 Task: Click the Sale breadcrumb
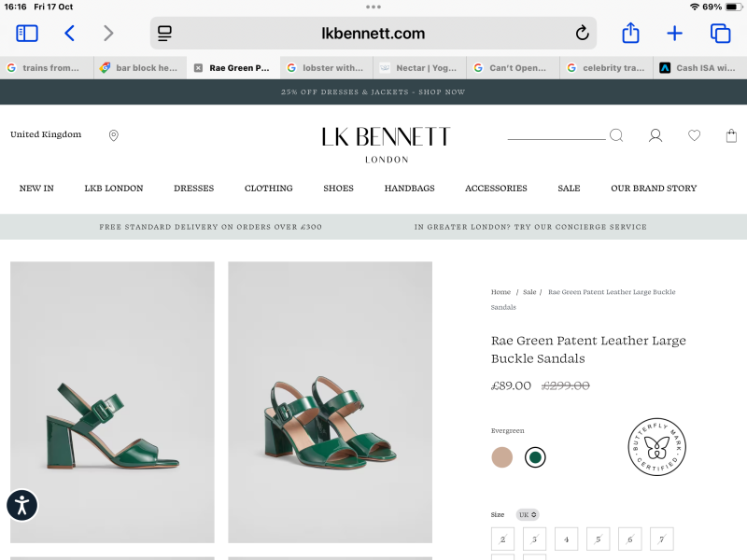tap(529, 292)
